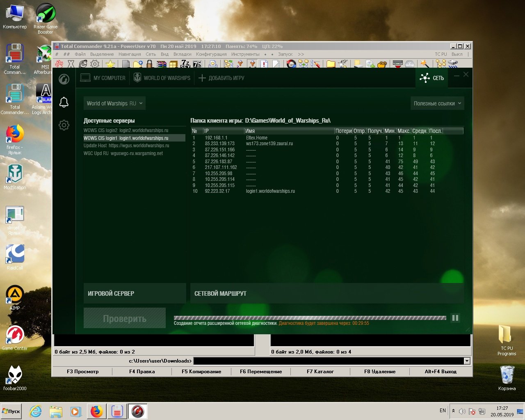Click the ИГРОВОЙ СЕРВЕР panel
The height and width of the screenshot is (420, 525).
(135, 293)
